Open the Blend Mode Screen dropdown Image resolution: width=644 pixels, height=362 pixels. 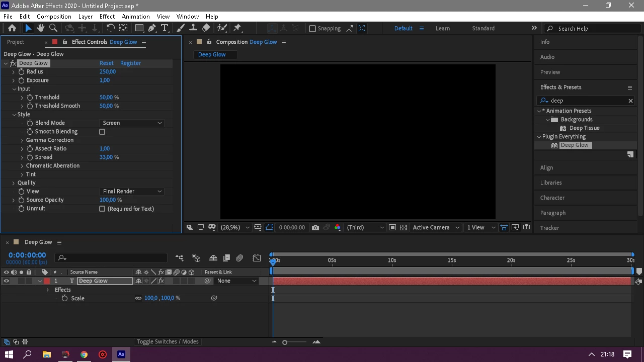[132, 123]
